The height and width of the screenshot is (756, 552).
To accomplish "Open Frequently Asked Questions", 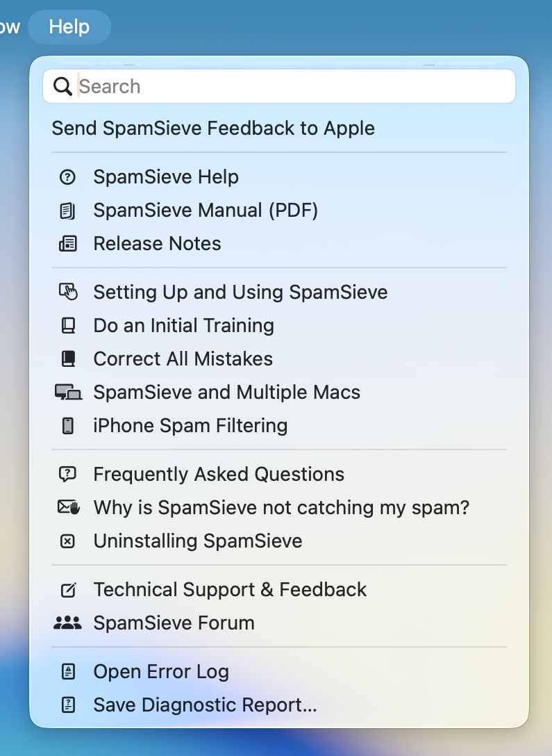I will click(219, 475).
